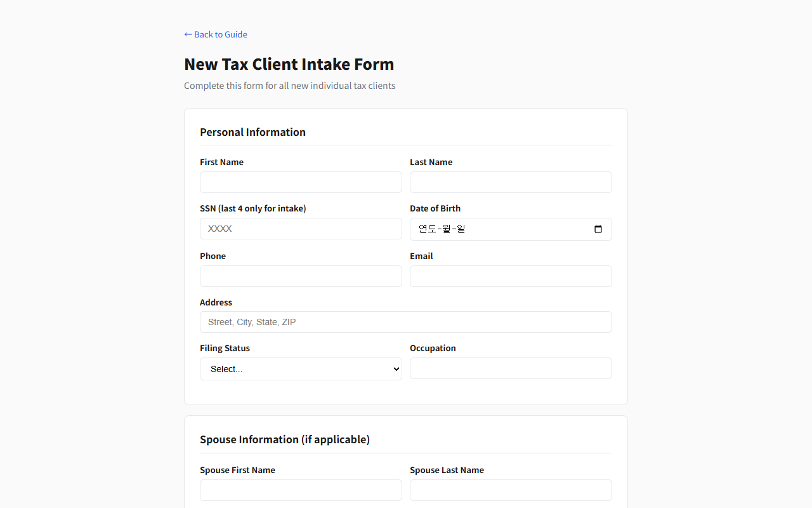Image resolution: width=812 pixels, height=508 pixels.
Task: Select the month segment in Date of Birth
Action: click(446, 229)
